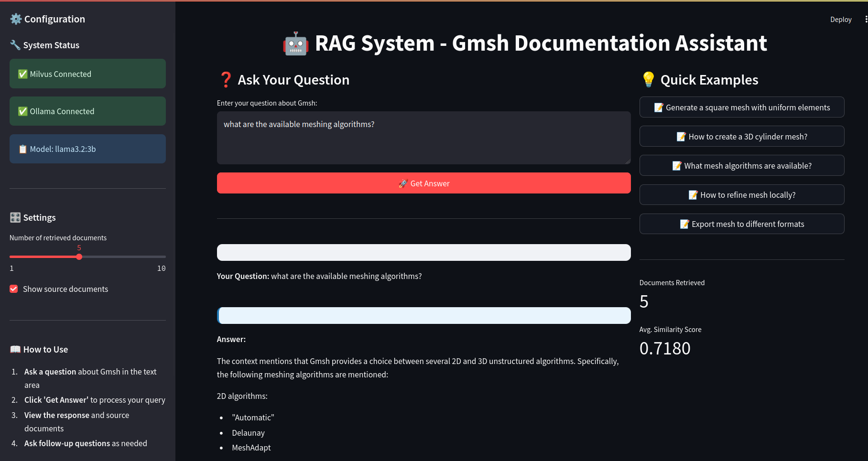Click the Avg. Similarity Score value 0.7180
This screenshot has height=461, width=868.
click(665, 349)
